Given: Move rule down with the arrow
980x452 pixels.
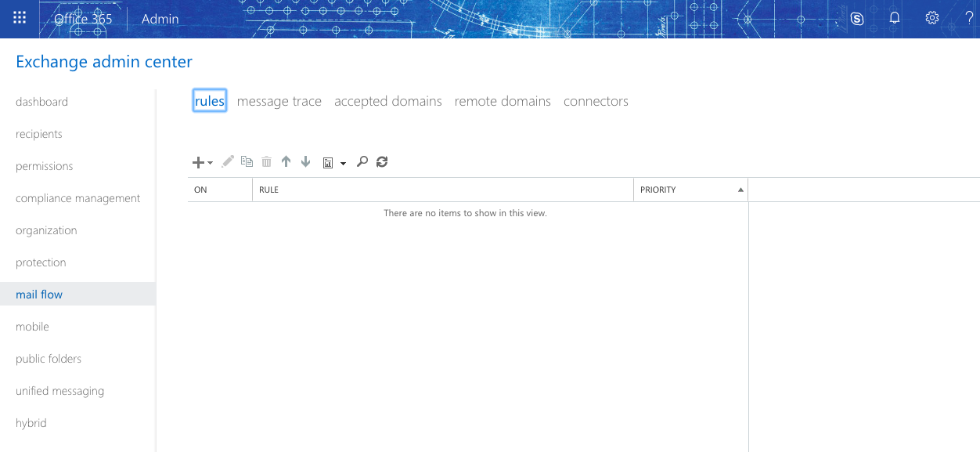Looking at the screenshot, I should tap(305, 161).
